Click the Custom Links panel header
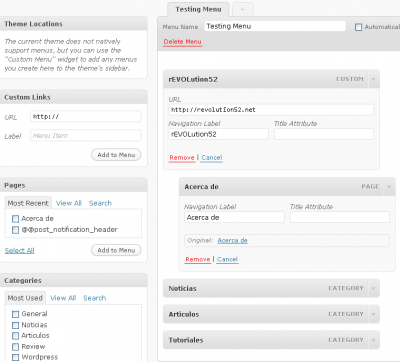Image resolution: width=400 pixels, height=362 pixels. pyautogui.click(x=73, y=97)
